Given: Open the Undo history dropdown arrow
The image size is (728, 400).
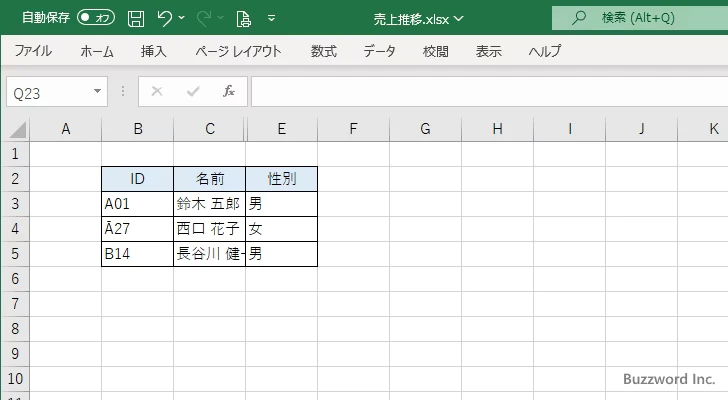Looking at the screenshot, I should click(182, 18).
